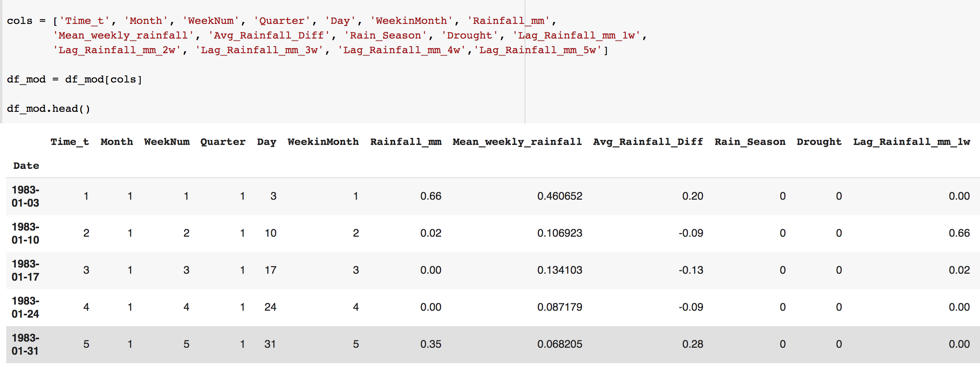Select the 1983-01-03 row label
The height and width of the screenshot is (367, 980).
[25, 196]
